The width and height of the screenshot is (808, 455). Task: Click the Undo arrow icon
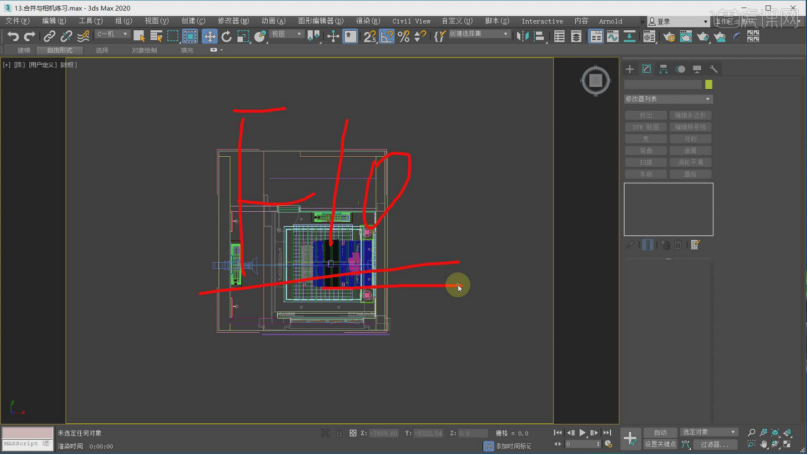coord(13,36)
